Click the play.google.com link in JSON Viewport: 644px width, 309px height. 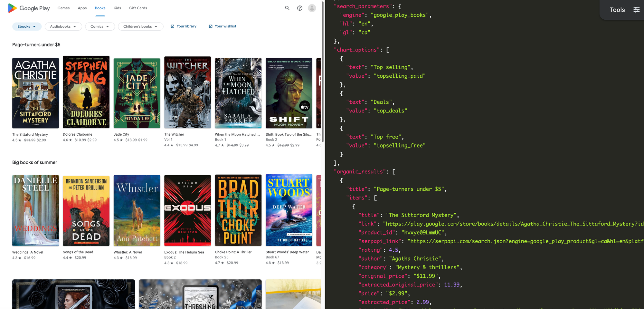513,224
